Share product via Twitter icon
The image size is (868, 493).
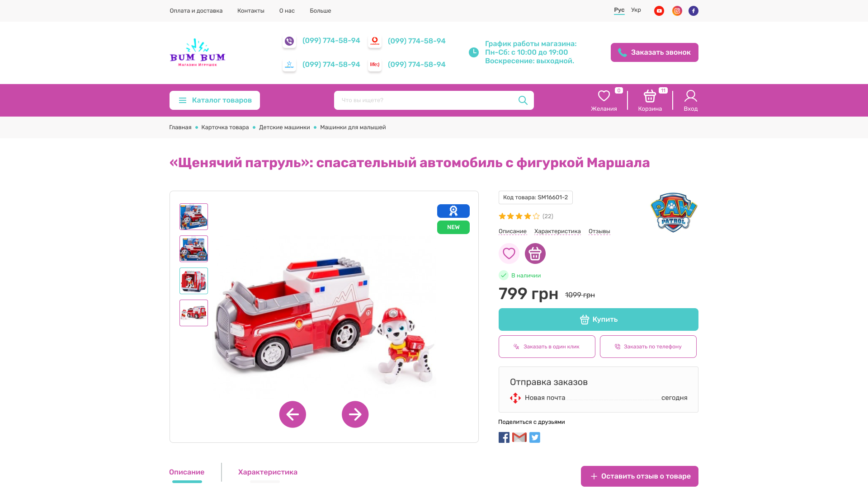(535, 437)
